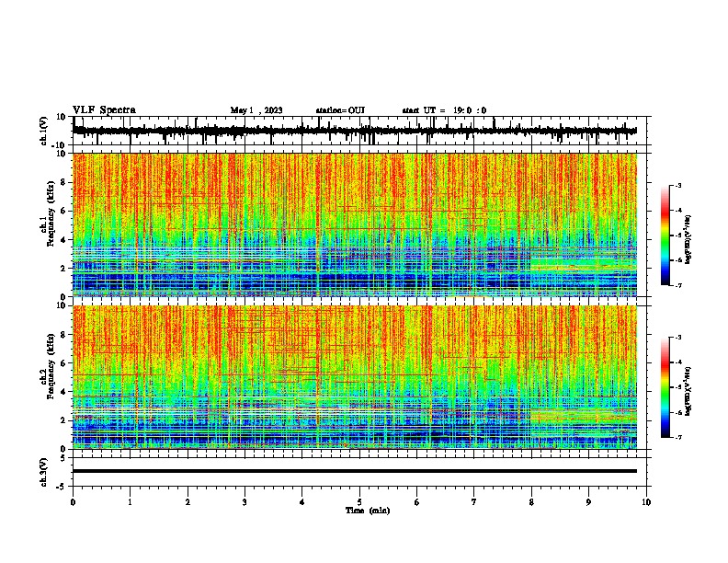Image resolution: width=728 pixels, height=563 pixels.
Task: Click time axis tick label 9
Action: 588,502
